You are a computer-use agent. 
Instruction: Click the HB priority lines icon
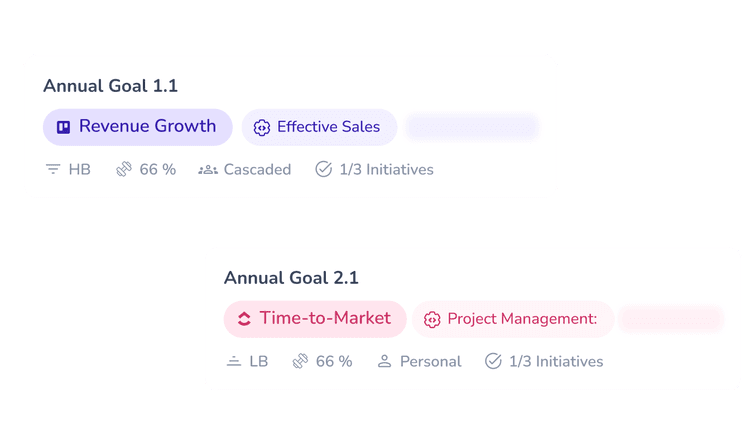pos(53,170)
